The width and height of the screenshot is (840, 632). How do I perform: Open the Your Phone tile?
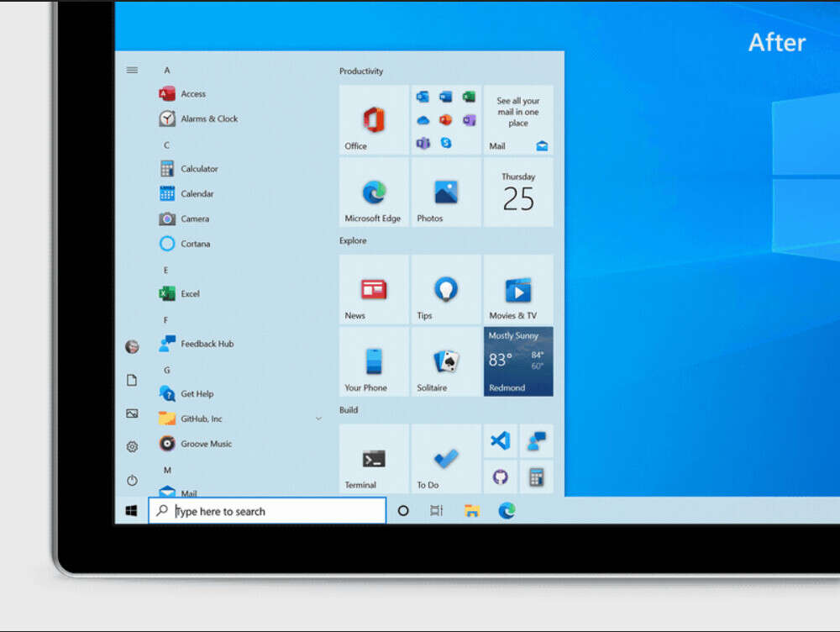[x=373, y=363]
